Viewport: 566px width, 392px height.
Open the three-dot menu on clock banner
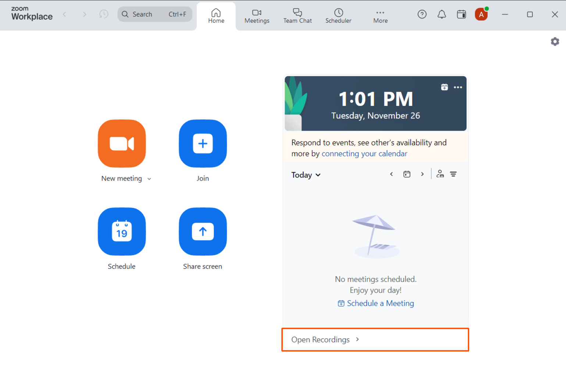point(458,87)
